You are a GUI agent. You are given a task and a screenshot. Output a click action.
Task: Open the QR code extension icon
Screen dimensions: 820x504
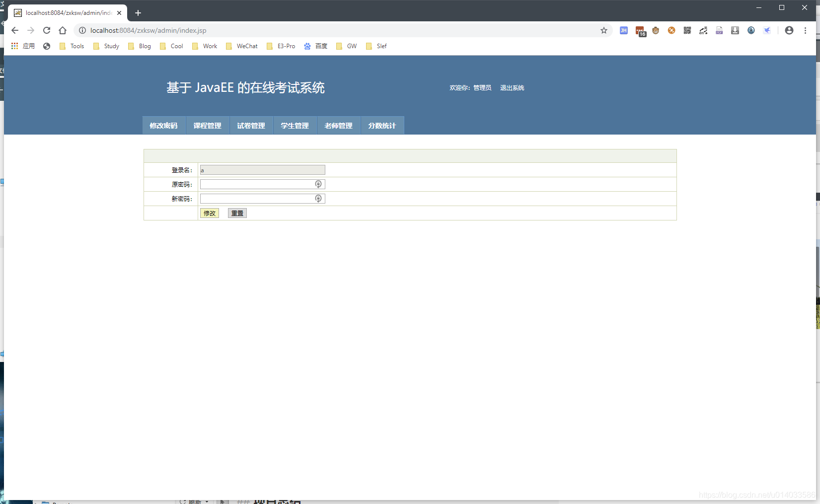click(x=687, y=30)
